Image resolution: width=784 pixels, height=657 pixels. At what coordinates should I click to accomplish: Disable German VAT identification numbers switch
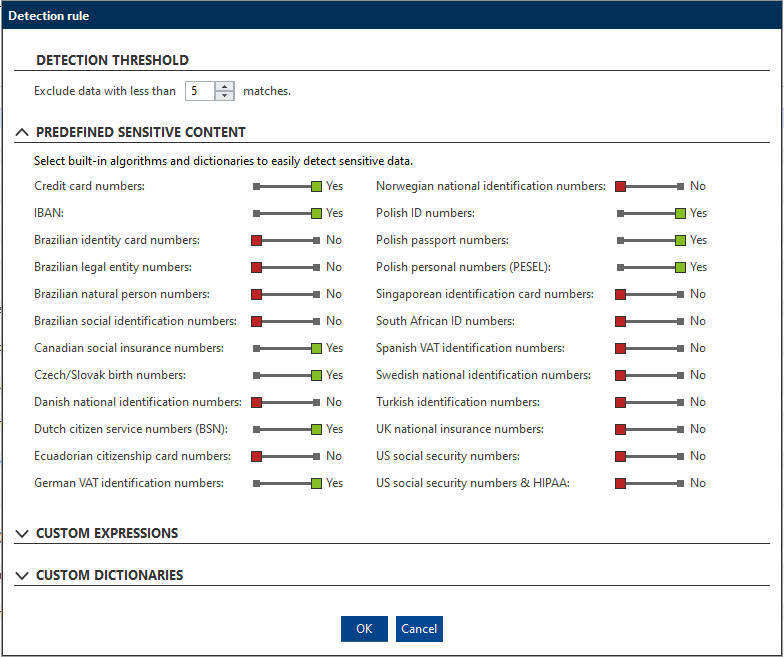click(x=287, y=484)
